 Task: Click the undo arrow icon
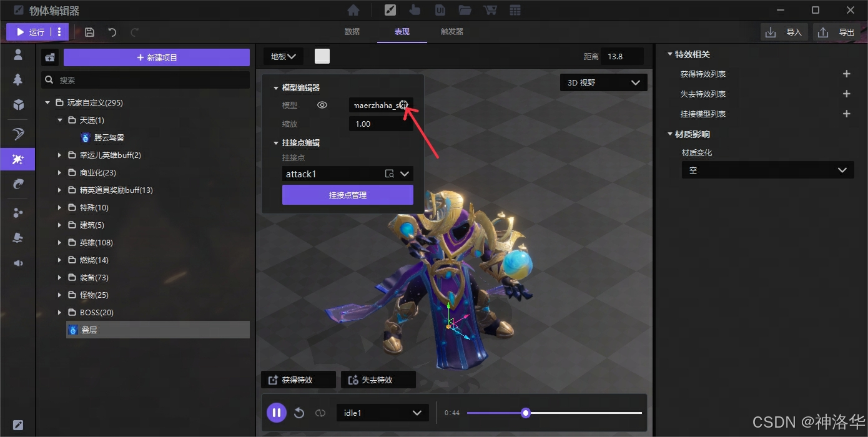[112, 32]
